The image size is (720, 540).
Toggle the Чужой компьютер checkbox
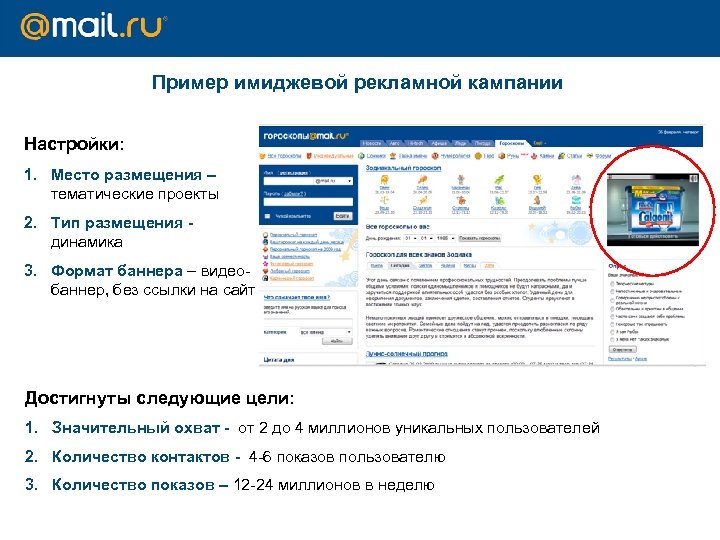(267, 216)
